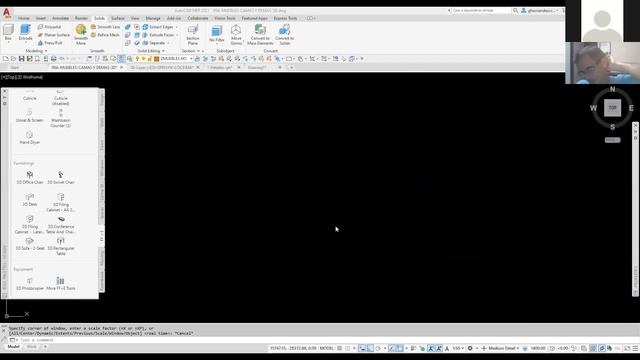Insert the 3D Conference Table And Chairs tool
The height and width of the screenshot is (360, 640).
coord(61,225)
